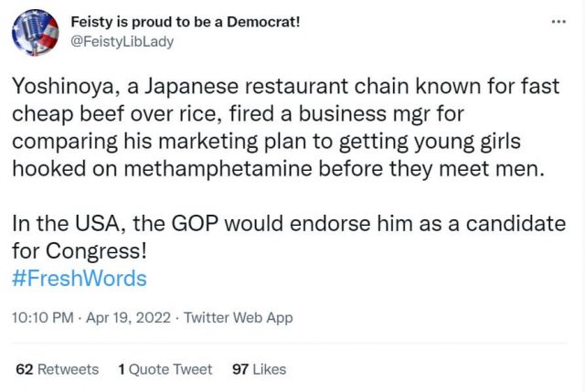
Task: Click the words "Quote Tweet" in stats row
Action: pyautogui.click(x=171, y=369)
